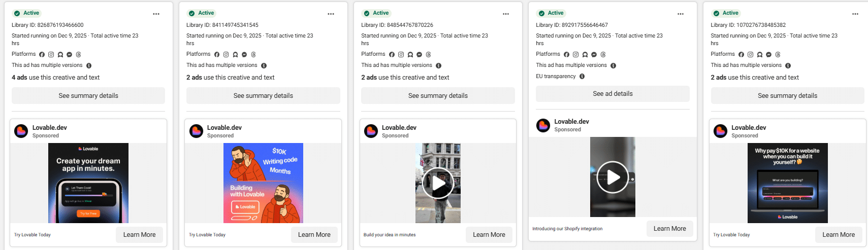The width and height of the screenshot is (868, 250).
Task: Open See summary details for ad 826876193466600
Action: [88, 96]
